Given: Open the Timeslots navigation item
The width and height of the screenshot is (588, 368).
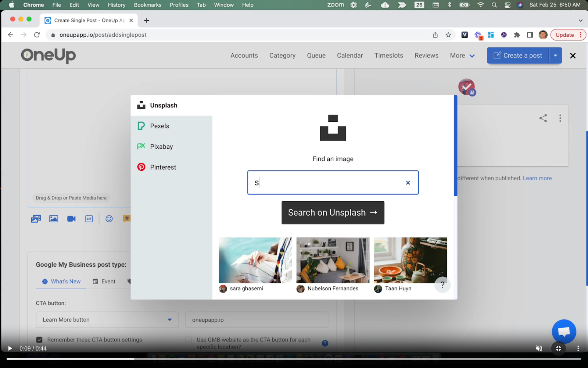Looking at the screenshot, I should (389, 56).
